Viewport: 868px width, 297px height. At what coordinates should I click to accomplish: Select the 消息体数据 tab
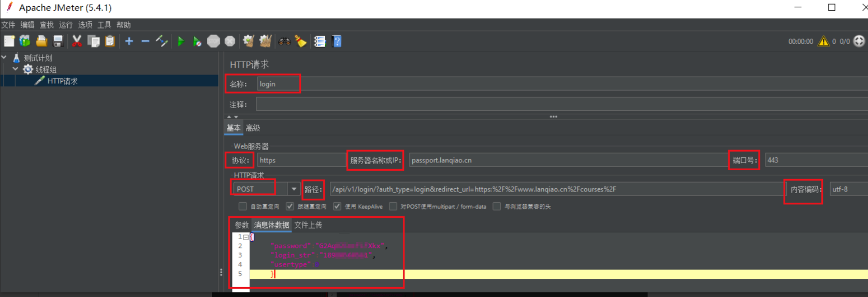(271, 225)
